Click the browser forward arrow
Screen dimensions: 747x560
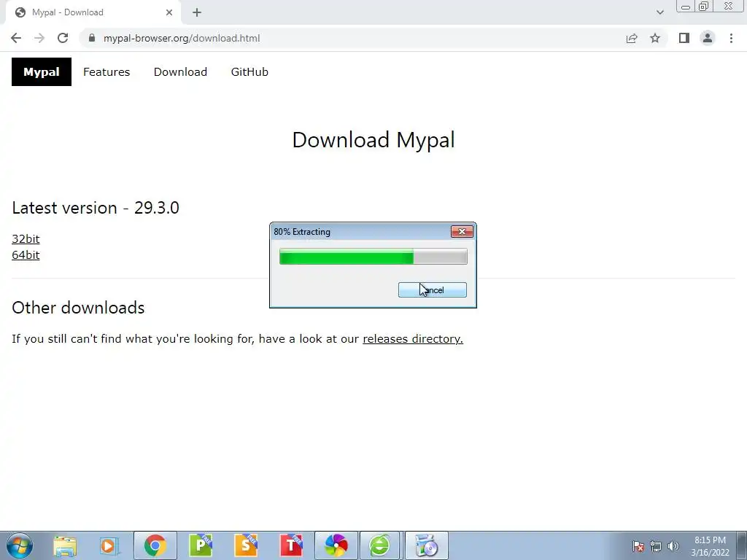[39, 38]
